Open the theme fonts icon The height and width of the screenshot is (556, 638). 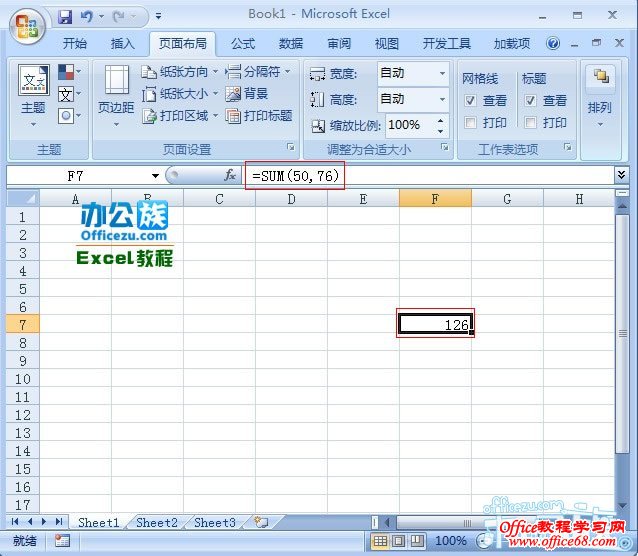pos(69,94)
